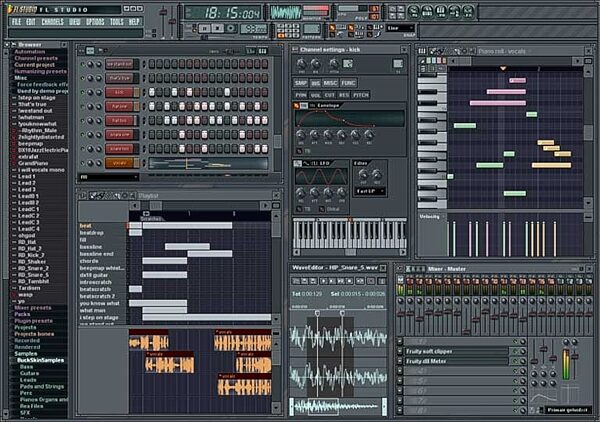Open the OPTIONS menu
Screen dimensions: 600x422
[95, 22]
